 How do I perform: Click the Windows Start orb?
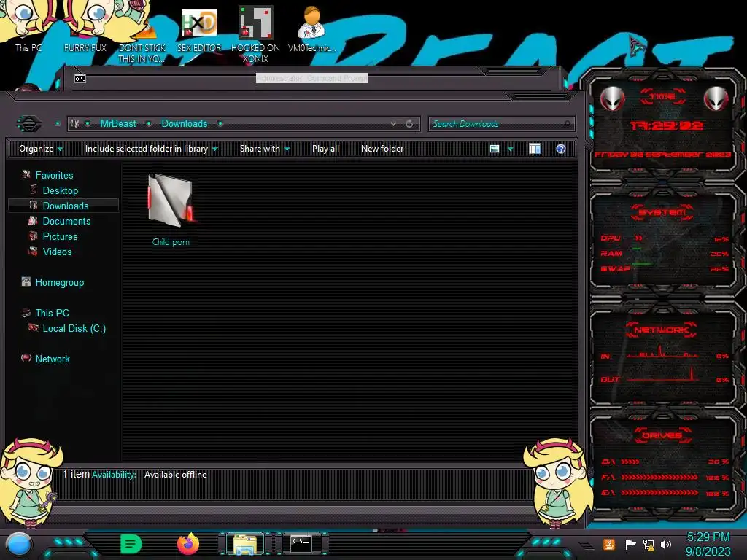[x=18, y=544]
